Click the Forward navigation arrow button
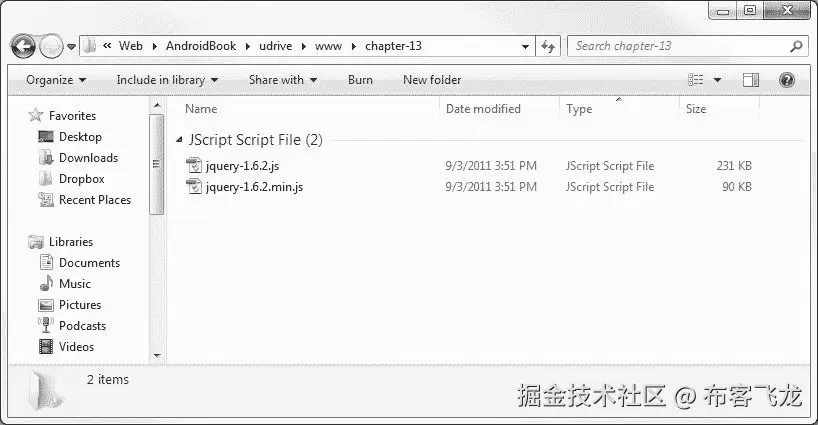 pyautogui.click(x=51, y=47)
